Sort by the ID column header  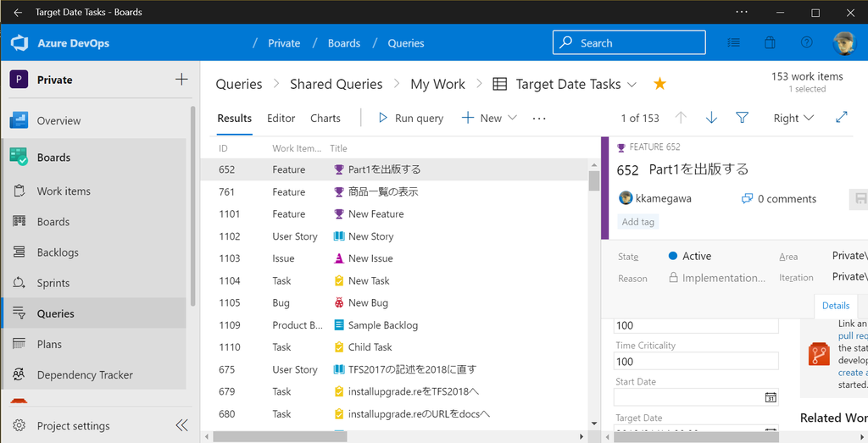223,148
